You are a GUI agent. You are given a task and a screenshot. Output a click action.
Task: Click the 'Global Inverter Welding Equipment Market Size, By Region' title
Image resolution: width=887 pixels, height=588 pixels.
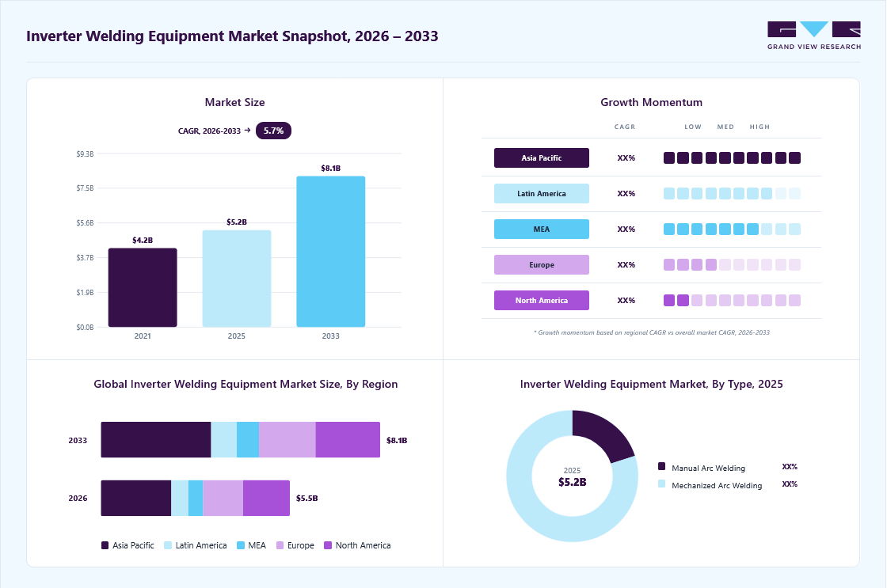[246, 384]
